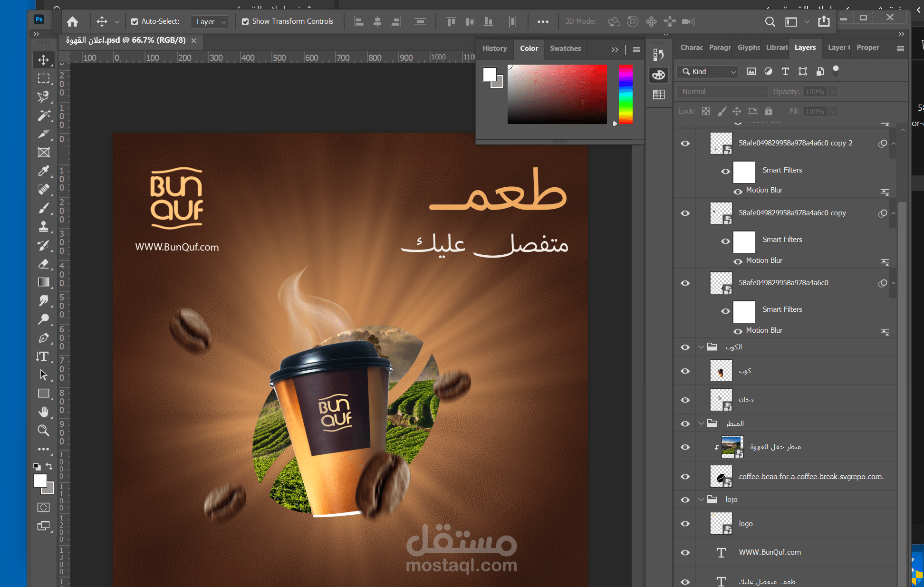Screen dimensions: 924x587
Task: Open the Opacity dropdown arrow
Action: (833, 92)
